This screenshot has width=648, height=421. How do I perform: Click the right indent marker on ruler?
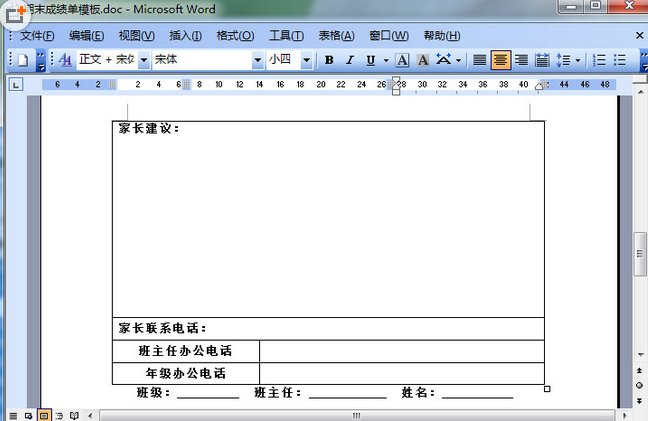pos(539,87)
